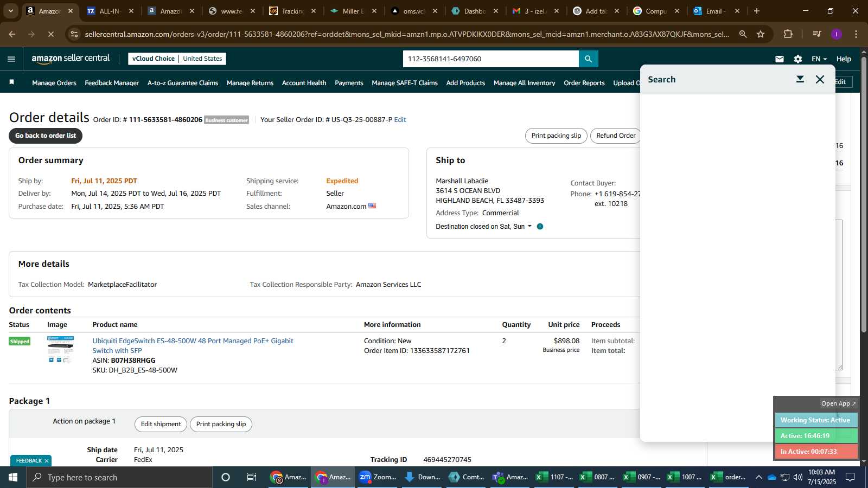
Task: Close the Search panel
Action: tap(820, 79)
